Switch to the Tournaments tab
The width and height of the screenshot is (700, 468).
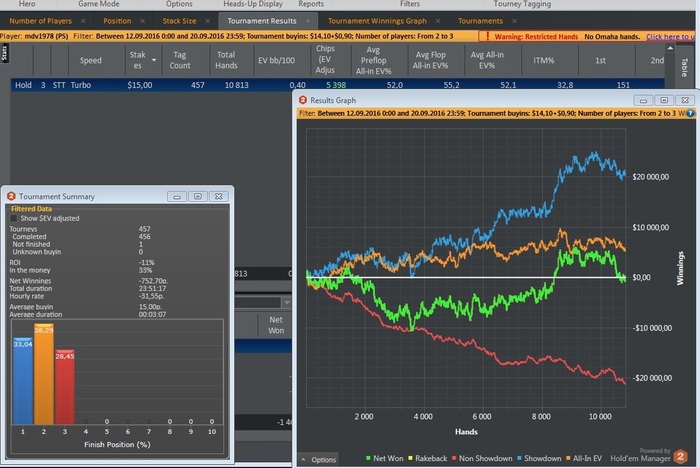(480, 21)
